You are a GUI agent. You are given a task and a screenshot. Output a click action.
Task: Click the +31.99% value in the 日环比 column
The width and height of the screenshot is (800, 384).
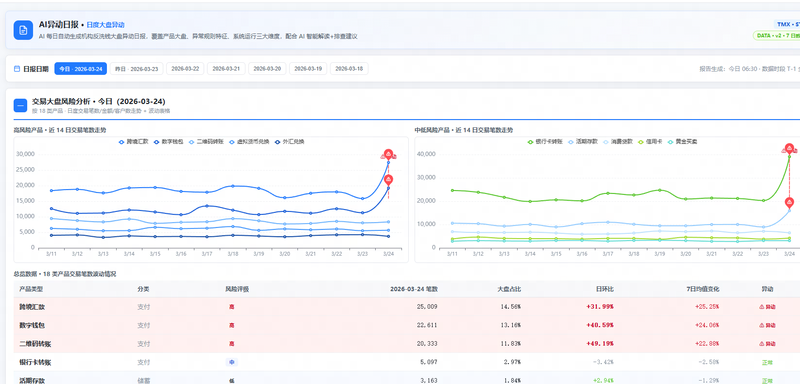tap(600, 307)
